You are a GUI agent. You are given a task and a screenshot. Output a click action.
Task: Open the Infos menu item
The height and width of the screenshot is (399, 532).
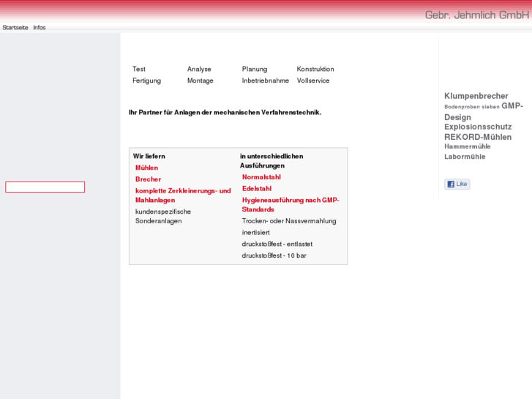click(40, 28)
